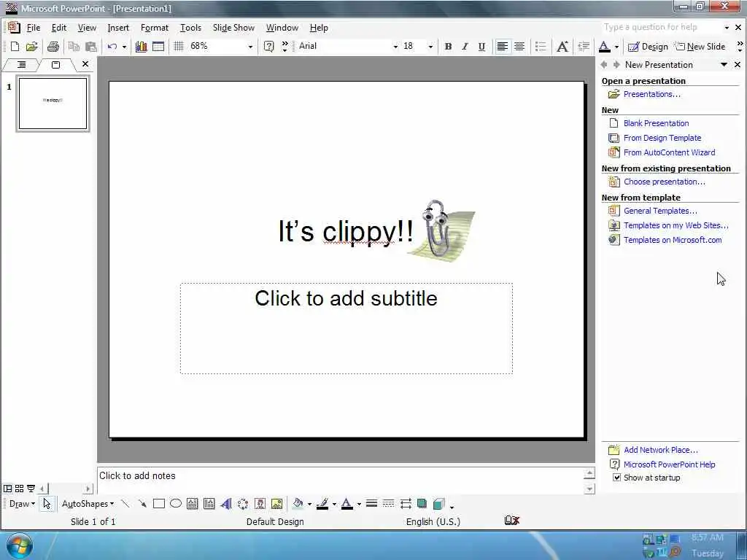
Task: Open the New Presentation task pane menu arrow
Action: pos(724,64)
